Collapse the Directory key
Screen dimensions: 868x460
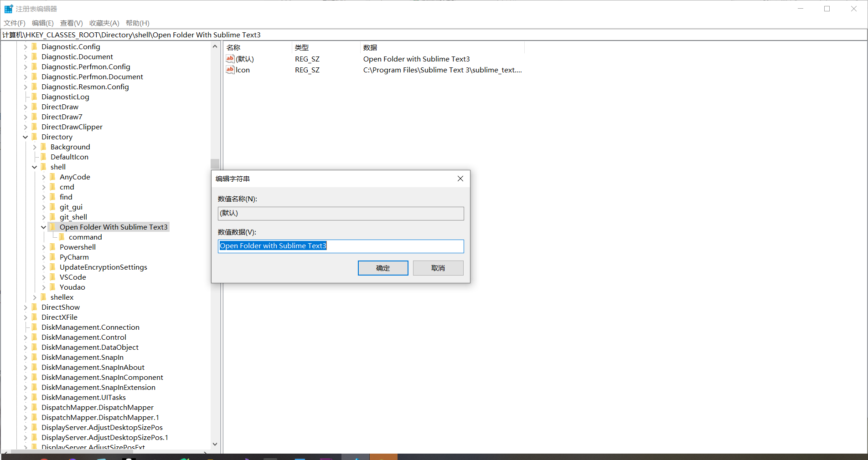click(26, 137)
